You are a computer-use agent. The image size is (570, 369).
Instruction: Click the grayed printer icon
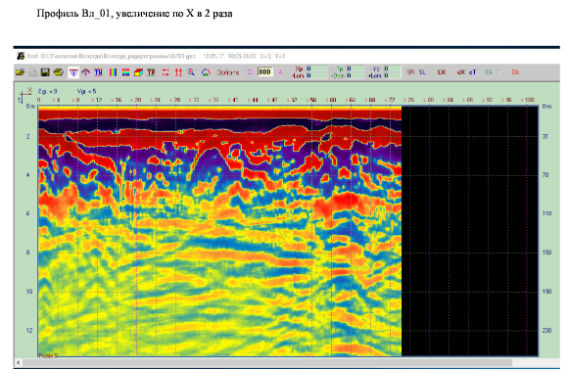point(33,72)
